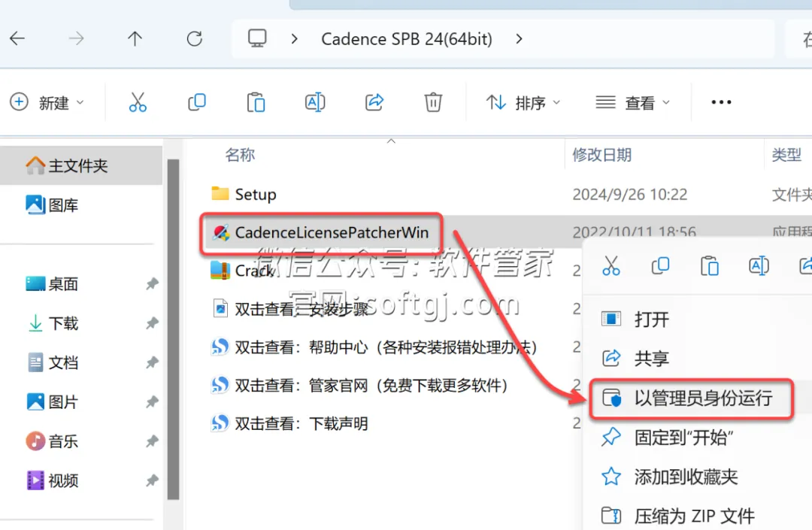Viewport: 812px width, 530px height.
Task: Open the 排序 sort dropdown
Action: (x=523, y=102)
